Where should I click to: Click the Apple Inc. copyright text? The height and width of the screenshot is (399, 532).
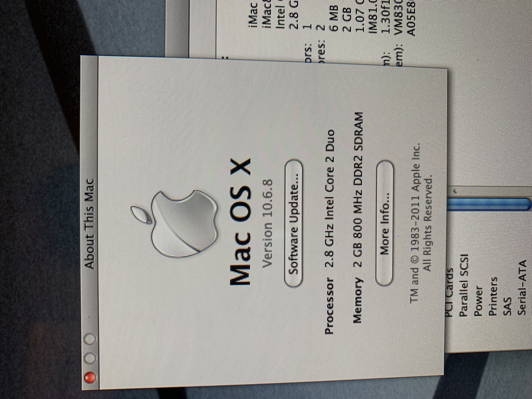[415, 224]
